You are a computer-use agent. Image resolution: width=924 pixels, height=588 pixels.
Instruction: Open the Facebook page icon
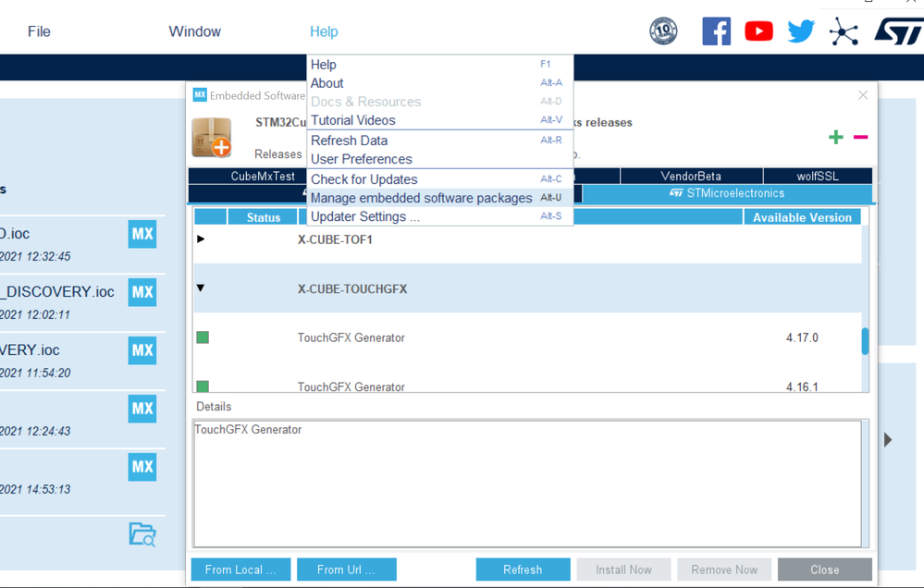(x=716, y=31)
